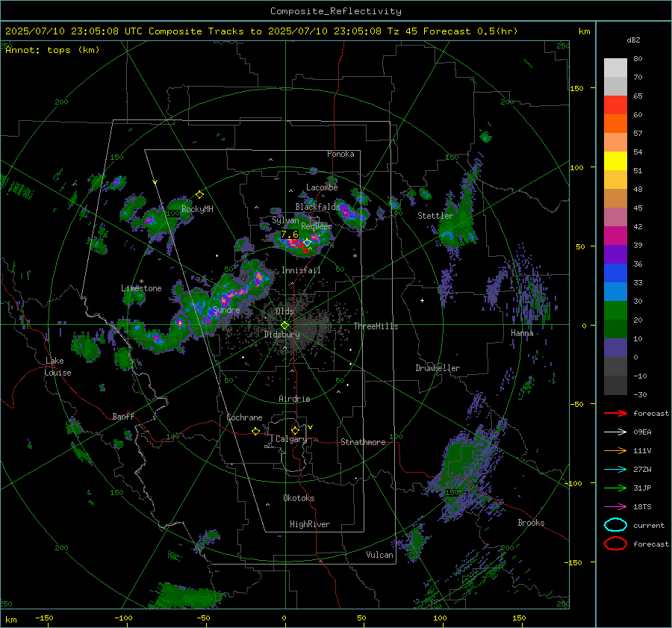Click the ThreeHills city label
Image resolution: width=672 pixels, height=628 pixels.
pyautogui.click(x=376, y=326)
